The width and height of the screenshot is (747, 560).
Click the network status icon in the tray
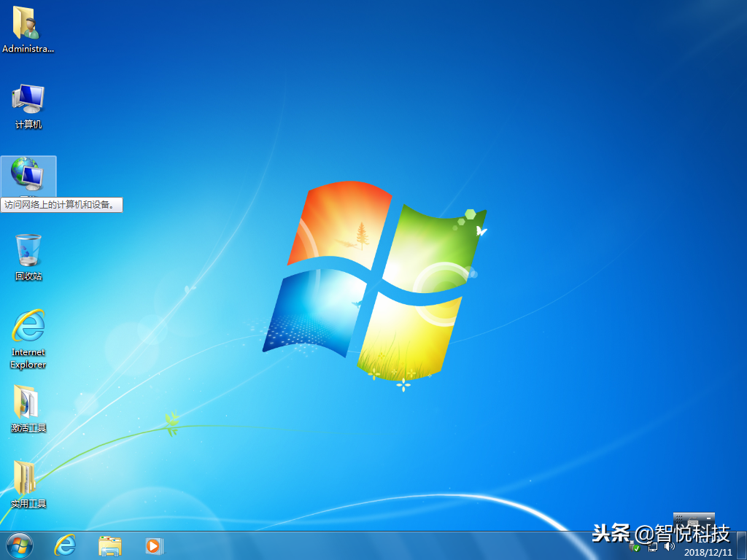click(x=651, y=546)
